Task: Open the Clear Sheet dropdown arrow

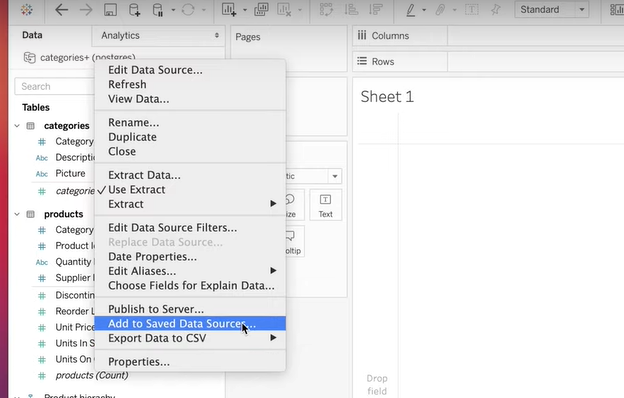Action: [x=300, y=10]
